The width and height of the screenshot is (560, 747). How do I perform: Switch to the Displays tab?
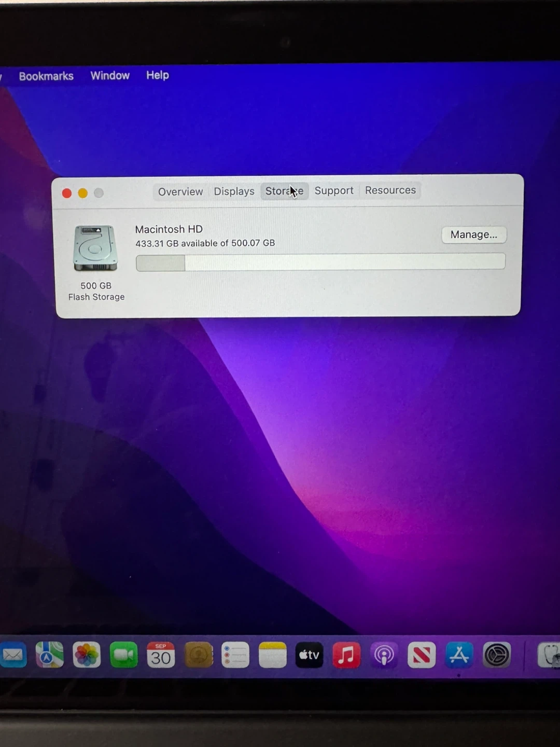point(234,191)
